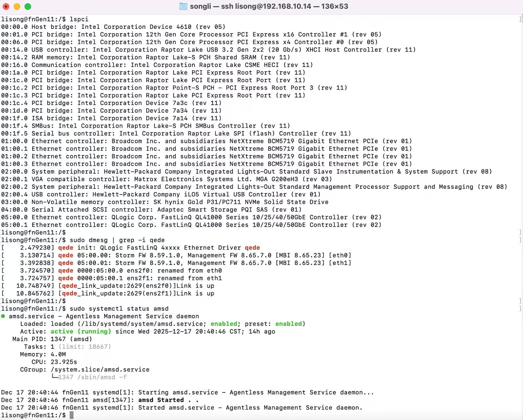
Task: Click the cursor block at the last prompt
Action: click(72, 415)
